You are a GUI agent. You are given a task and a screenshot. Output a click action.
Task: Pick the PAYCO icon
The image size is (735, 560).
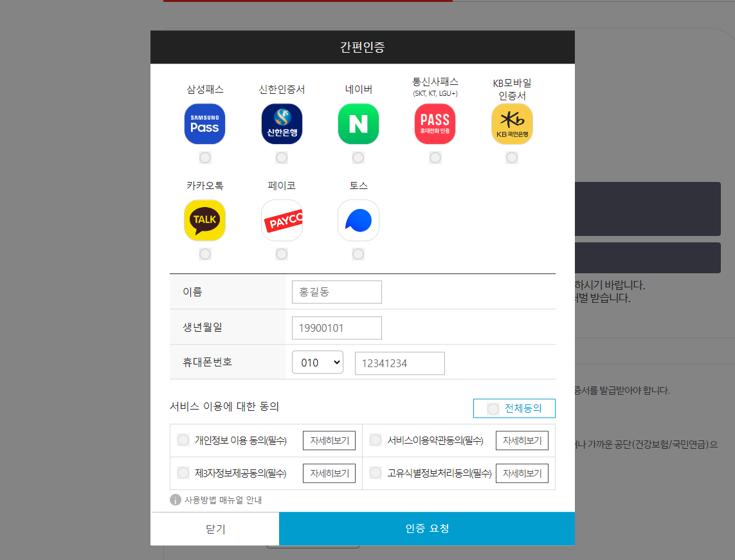pyautogui.click(x=282, y=221)
